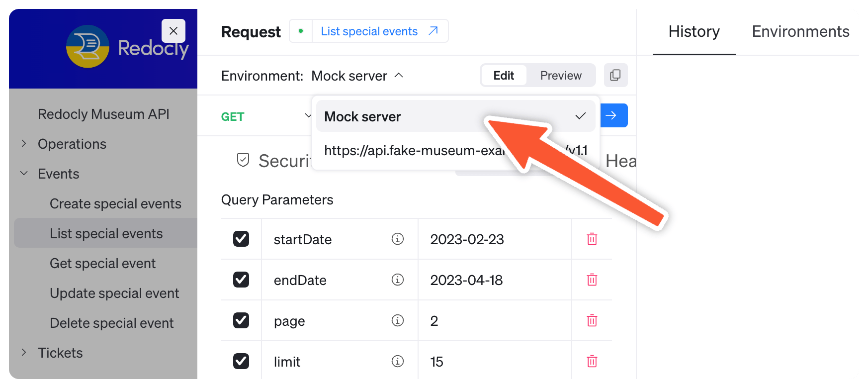The width and height of the screenshot is (868, 388).
Task: Click the limit parameter name
Action: pyautogui.click(x=287, y=362)
